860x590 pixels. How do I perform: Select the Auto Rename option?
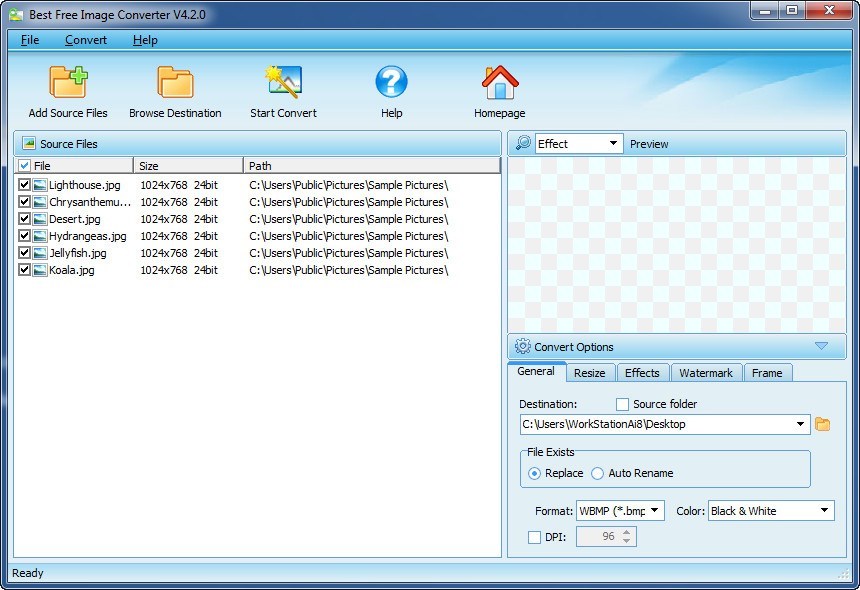(x=598, y=473)
